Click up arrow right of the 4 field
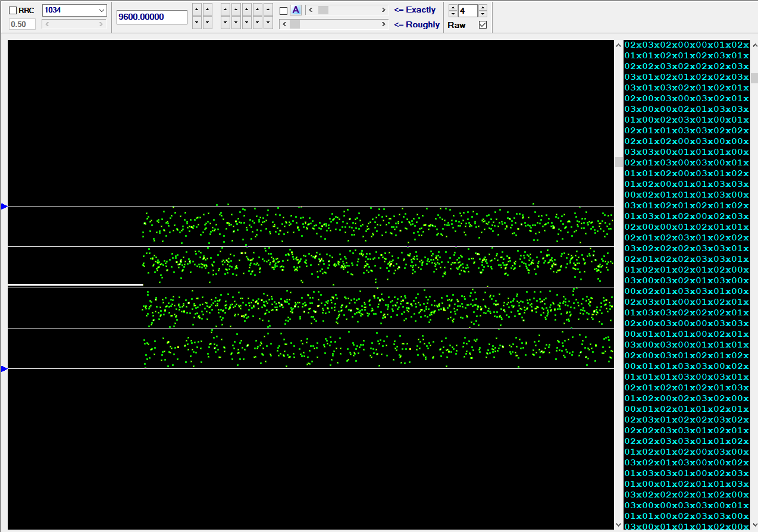 pyautogui.click(x=483, y=7)
